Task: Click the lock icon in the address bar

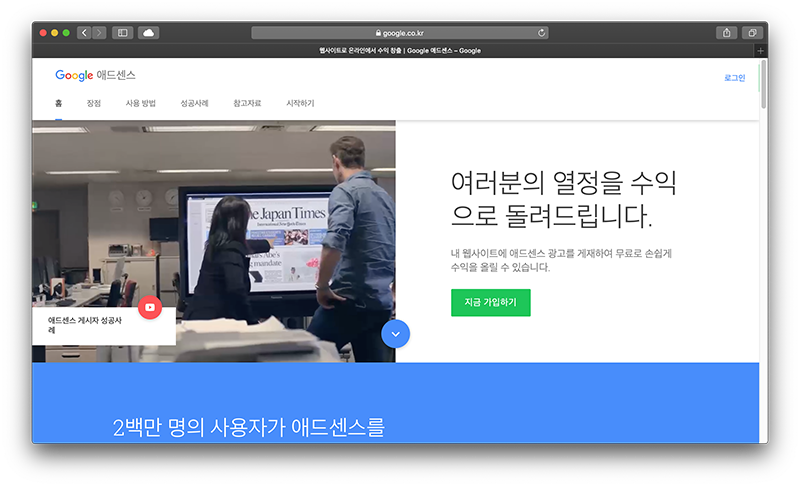Action: coord(378,33)
